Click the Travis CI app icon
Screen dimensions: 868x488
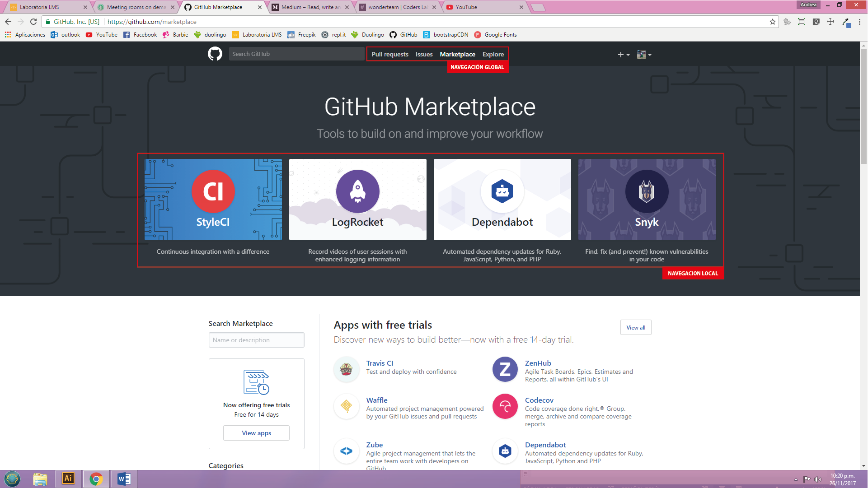[347, 369]
